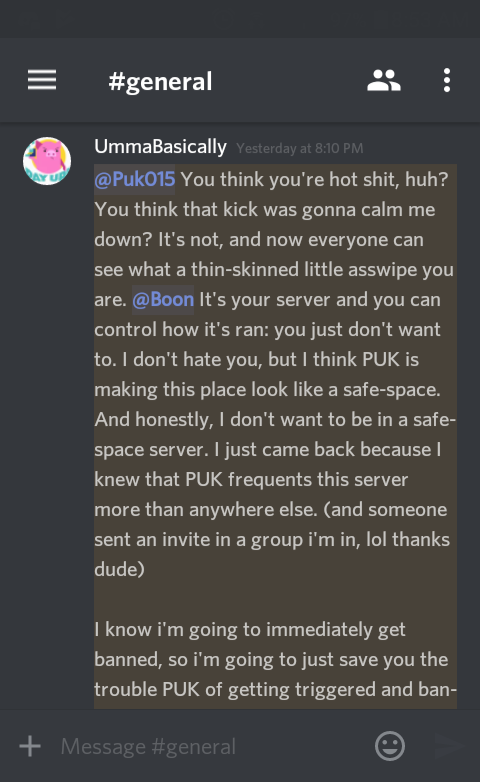Show the channel members list
This screenshot has width=480, height=782.
[384, 80]
